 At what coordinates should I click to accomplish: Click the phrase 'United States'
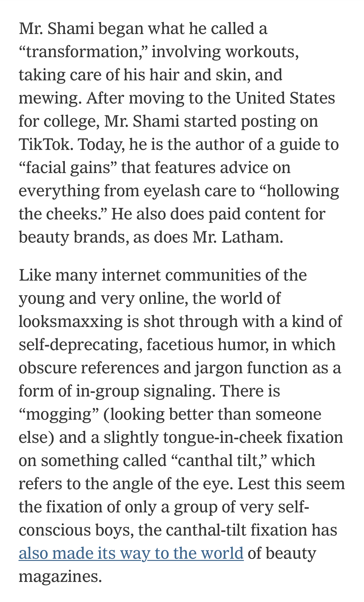285,98
